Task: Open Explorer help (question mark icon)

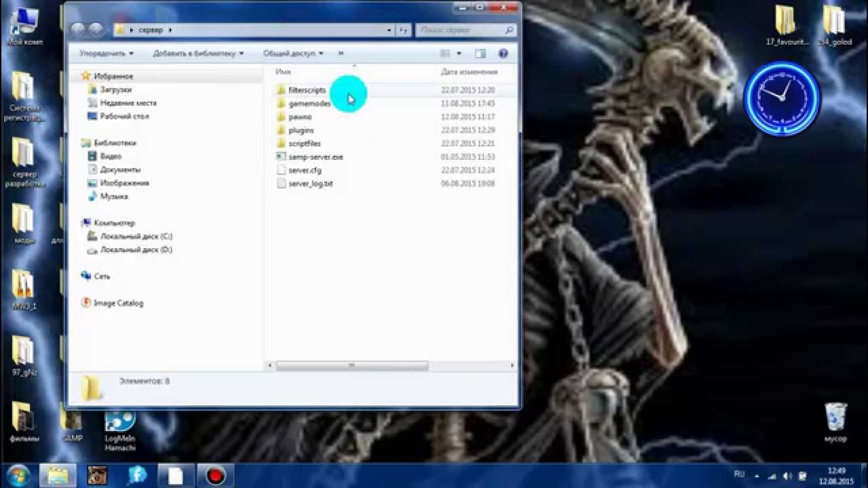Action: [503, 54]
